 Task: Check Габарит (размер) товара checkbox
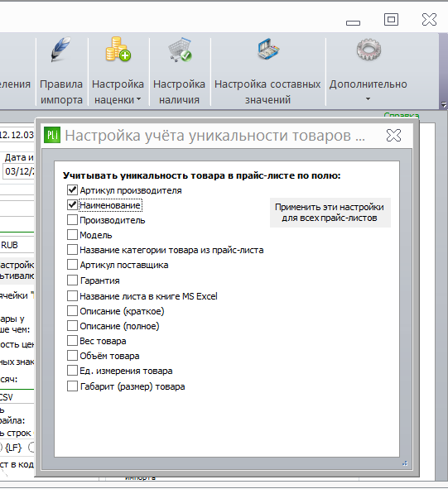pyautogui.click(x=72, y=386)
